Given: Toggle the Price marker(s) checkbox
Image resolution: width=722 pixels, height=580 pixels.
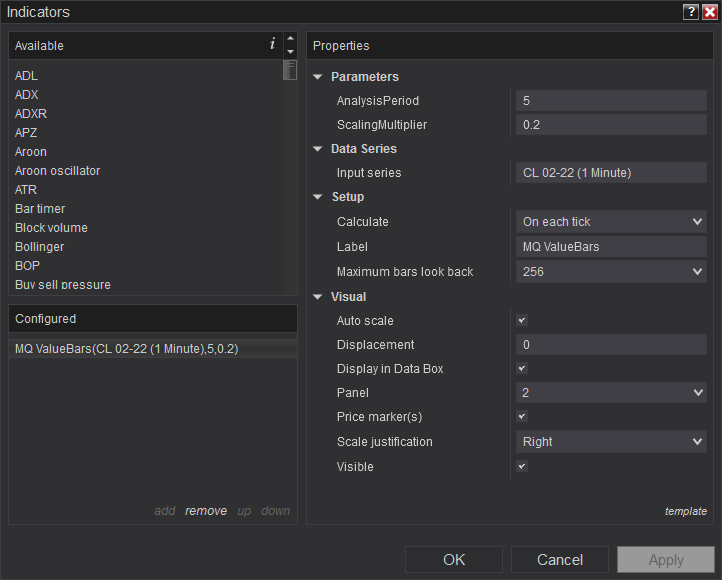Looking at the screenshot, I should coord(522,417).
